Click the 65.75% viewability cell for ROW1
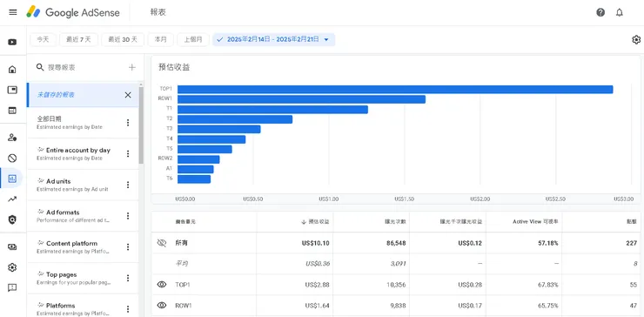This screenshot has height=317, width=644. (548, 306)
